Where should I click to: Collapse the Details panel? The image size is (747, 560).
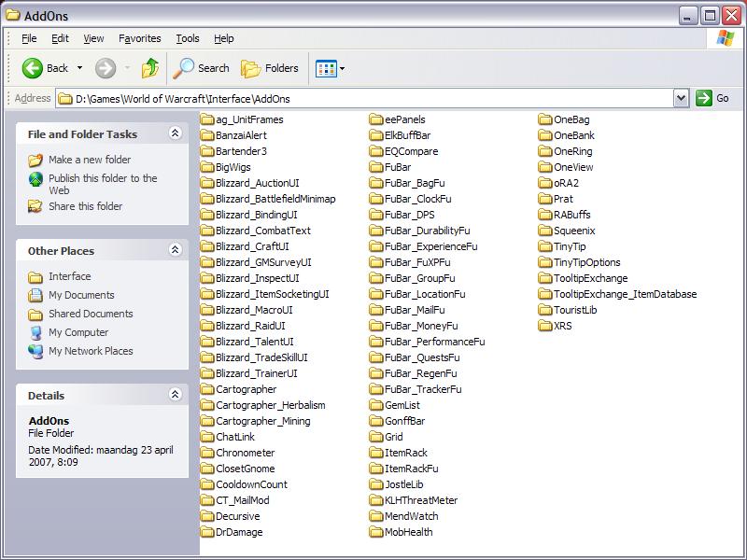[175, 395]
